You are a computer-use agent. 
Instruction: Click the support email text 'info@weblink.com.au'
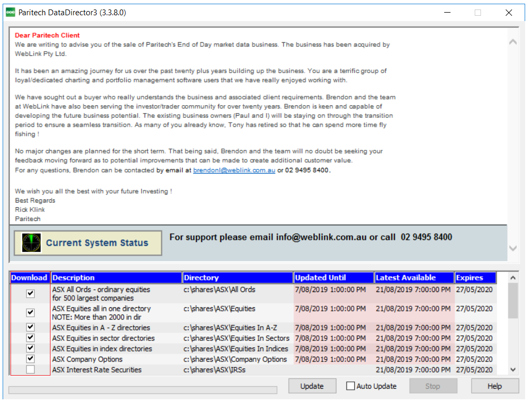pyautogui.click(x=321, y=237)
